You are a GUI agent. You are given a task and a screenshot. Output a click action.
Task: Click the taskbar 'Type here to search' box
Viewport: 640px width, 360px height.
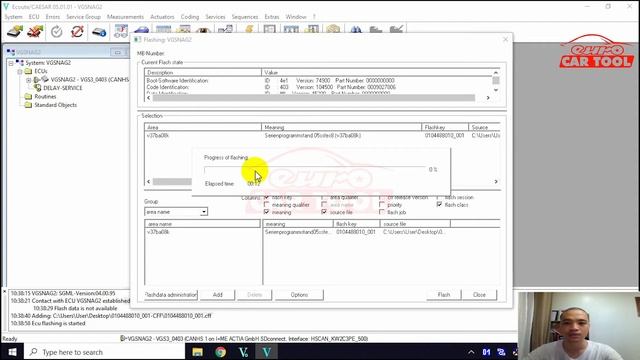pos(104,352)
